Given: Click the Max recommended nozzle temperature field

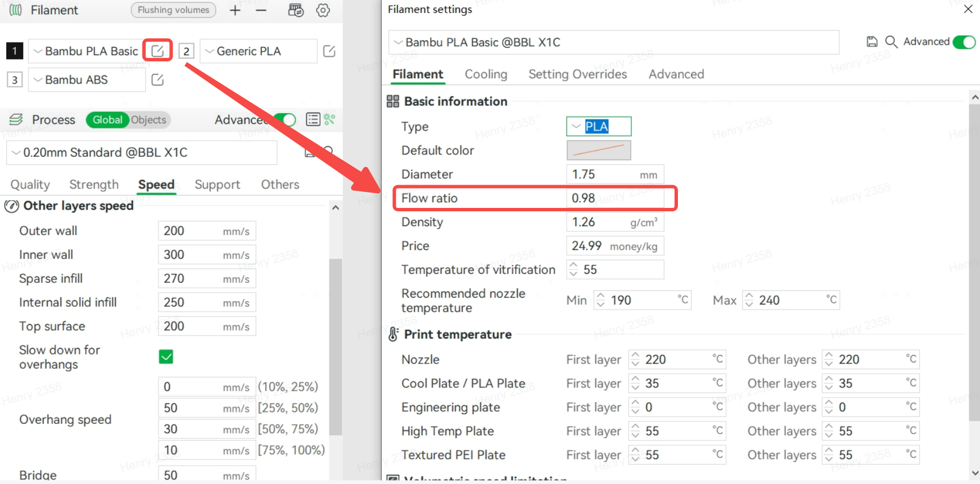Looking at the screenshot, I should point(791,300).
